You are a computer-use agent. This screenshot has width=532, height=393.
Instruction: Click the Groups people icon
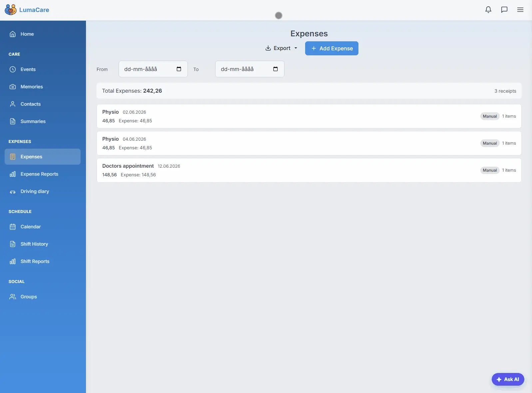(x=13, y=297)
